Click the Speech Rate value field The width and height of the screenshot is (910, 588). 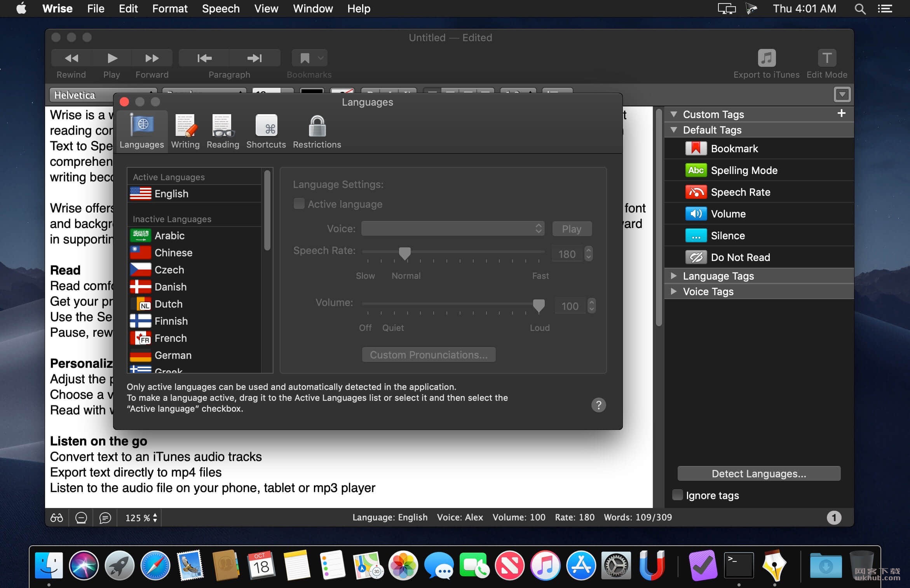coord(567,254)
